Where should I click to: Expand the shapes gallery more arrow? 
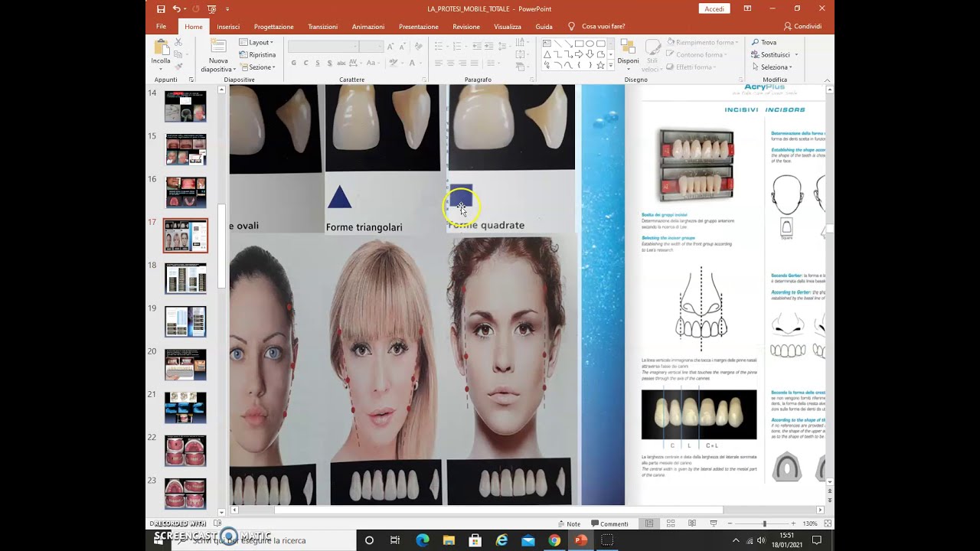[x=611, y=67]
